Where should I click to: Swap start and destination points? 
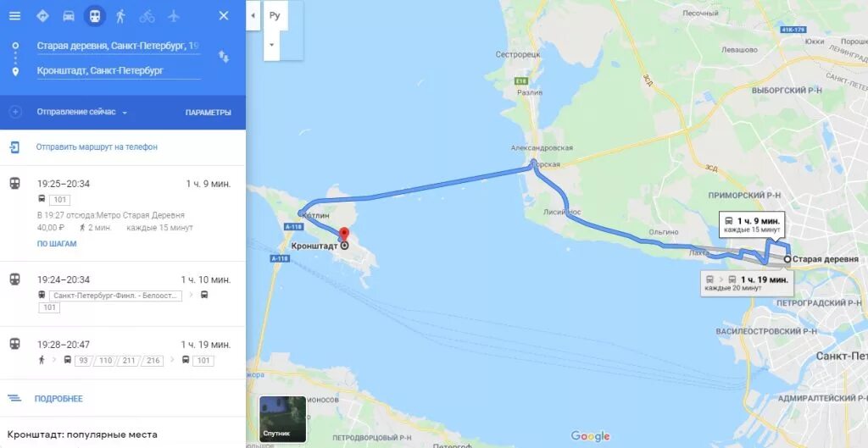pos(224,57)
